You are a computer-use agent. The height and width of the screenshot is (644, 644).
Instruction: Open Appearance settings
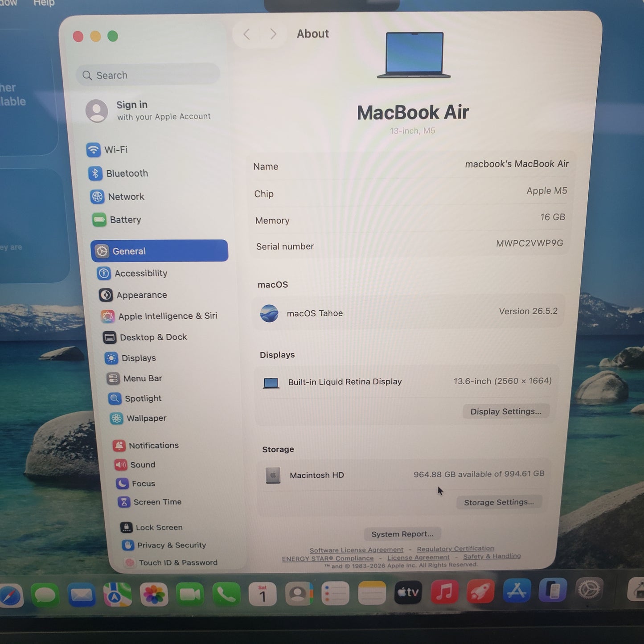(133, 295)
